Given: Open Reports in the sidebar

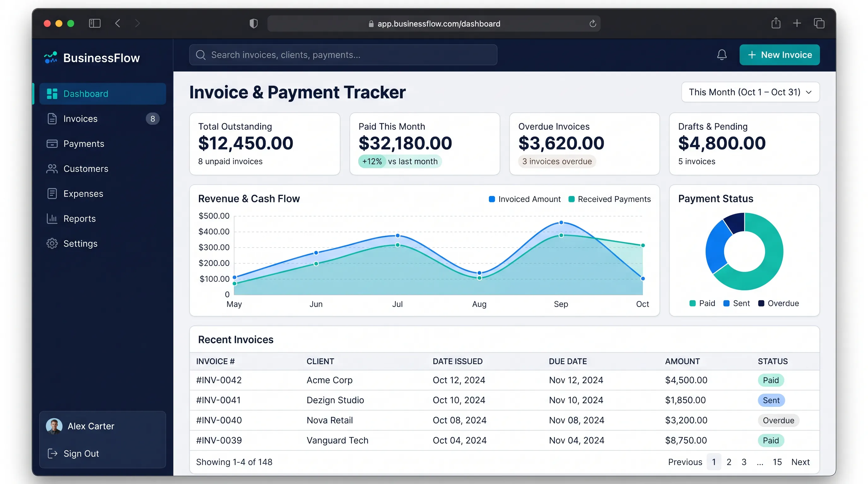Looking at the screenshot, I should click(103, 218).
